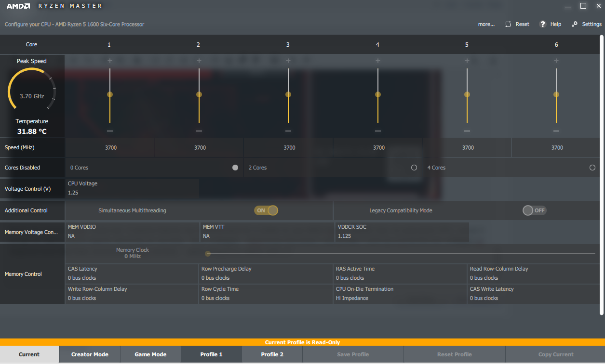Open Settings via the gear icon
Image resolution: width=605 pixels, height=364 pixels.
(x=575, y=24)
